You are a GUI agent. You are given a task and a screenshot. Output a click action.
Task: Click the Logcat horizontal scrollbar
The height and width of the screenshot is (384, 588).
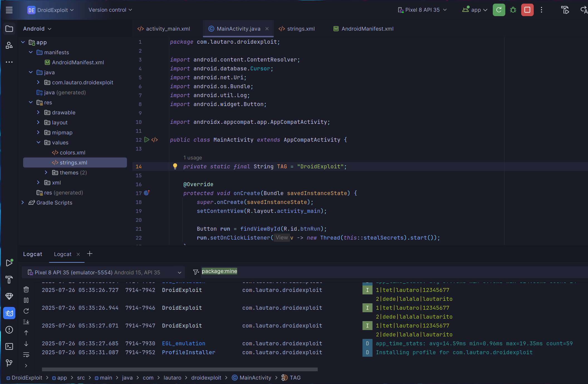[180, 369]
